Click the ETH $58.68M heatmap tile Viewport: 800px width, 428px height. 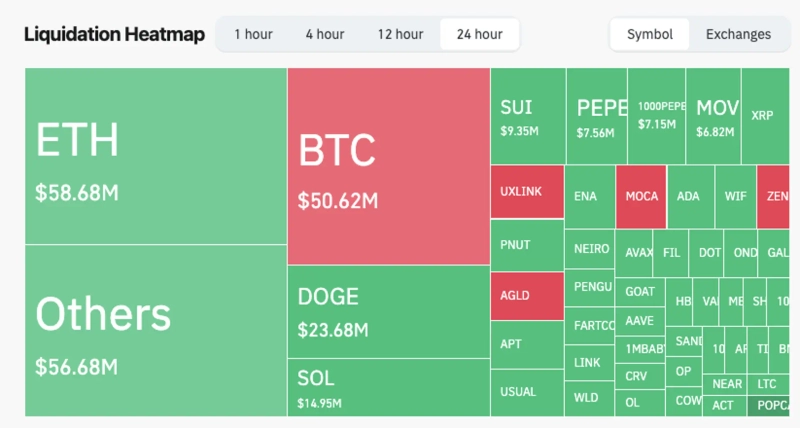click(x=155, y=156)
